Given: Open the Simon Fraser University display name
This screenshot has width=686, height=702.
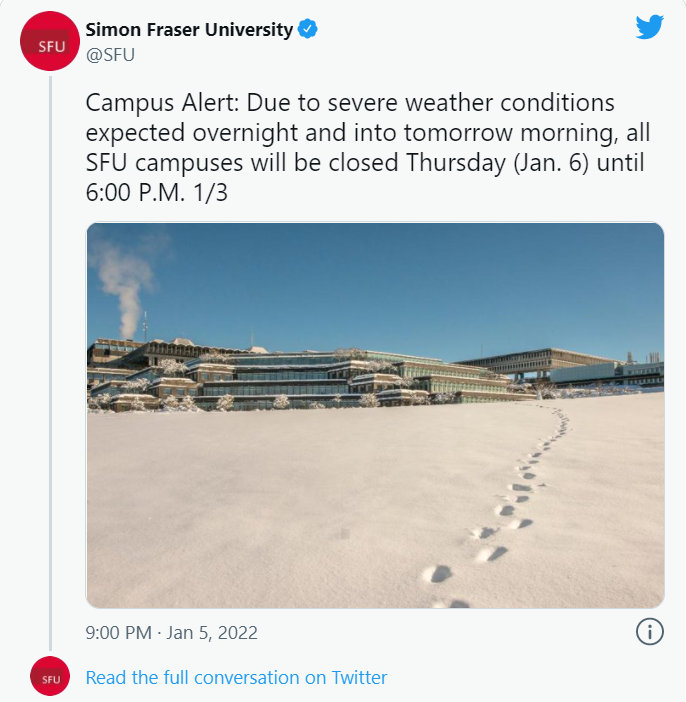Looking at the screenshot, I should coord(189,30).
